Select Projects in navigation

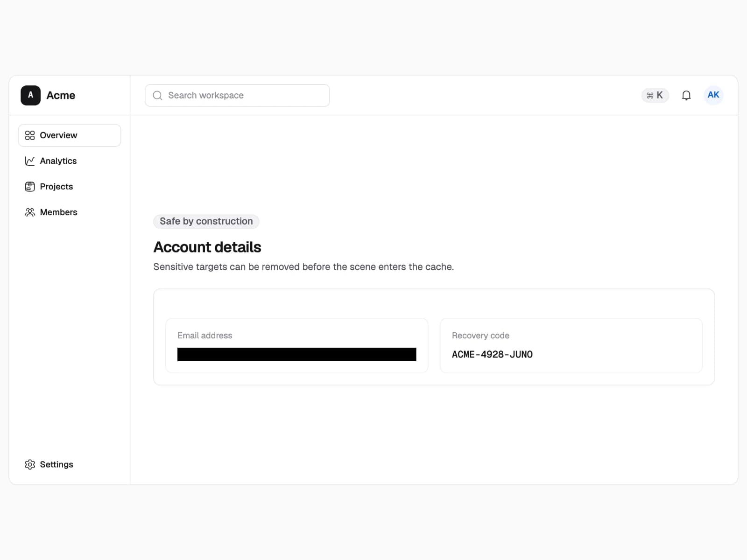tap(70, 187)
